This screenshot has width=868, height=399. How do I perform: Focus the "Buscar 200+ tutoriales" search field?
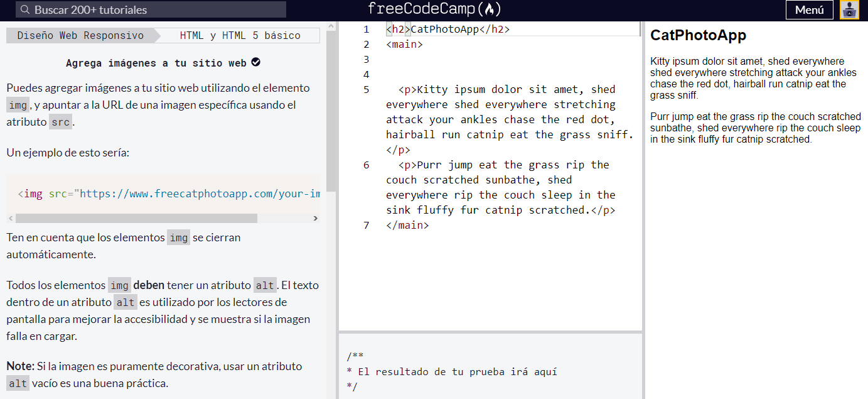point(157,10)
